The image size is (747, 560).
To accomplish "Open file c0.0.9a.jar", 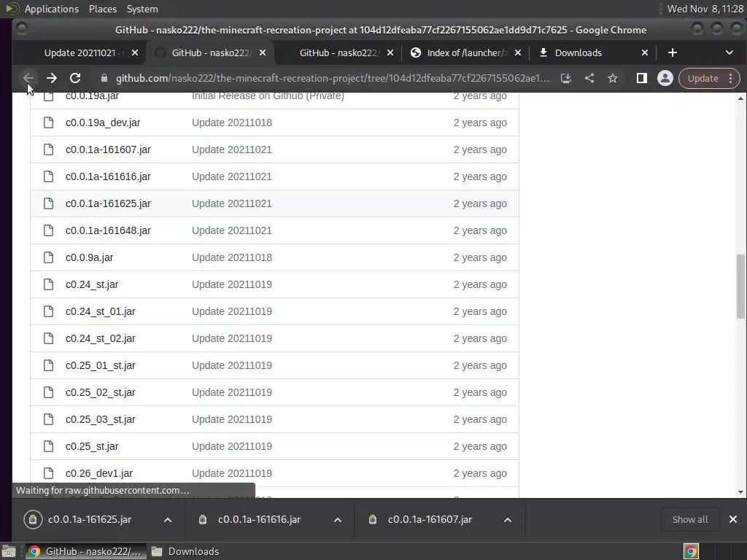I will (x=90, y=257).
